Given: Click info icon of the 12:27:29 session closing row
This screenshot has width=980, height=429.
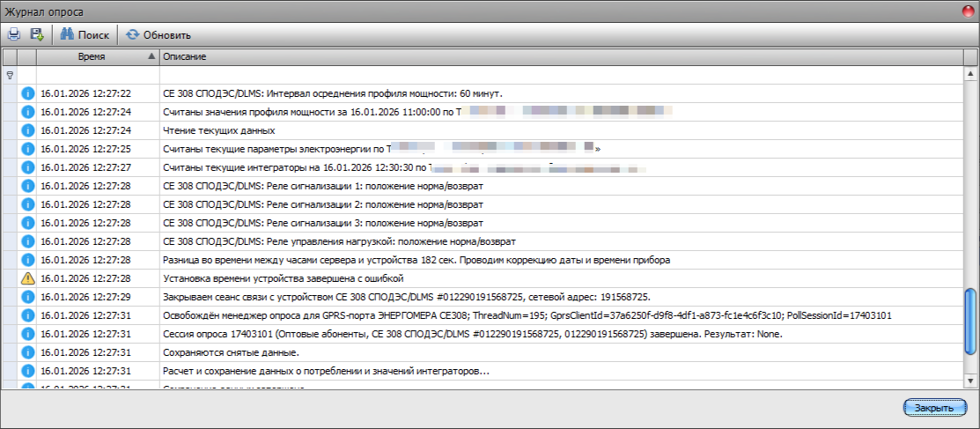Looking at the screenshot, I should coord(27,297).
